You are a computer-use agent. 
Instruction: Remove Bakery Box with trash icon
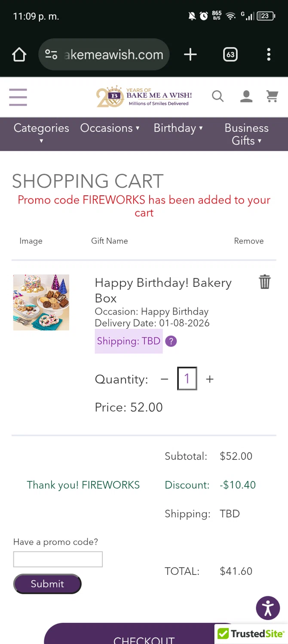pos(264,282)
